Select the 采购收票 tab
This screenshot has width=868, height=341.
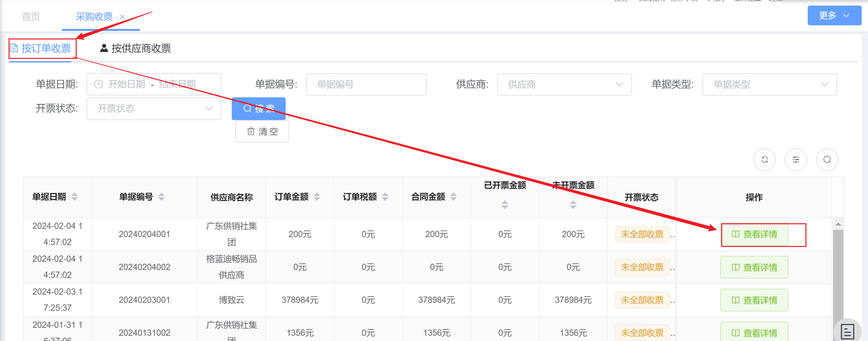(94, 16)
